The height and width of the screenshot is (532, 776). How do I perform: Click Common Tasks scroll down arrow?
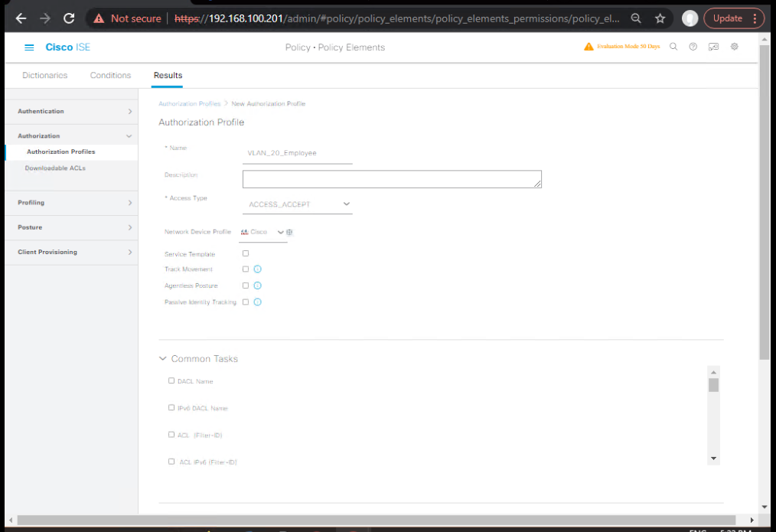[713, 459]
